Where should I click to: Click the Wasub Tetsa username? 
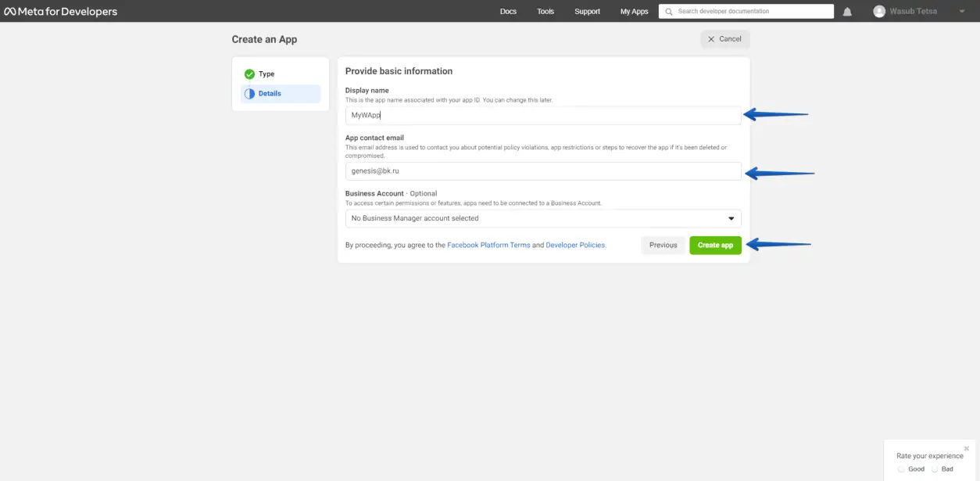pos(914,12)
